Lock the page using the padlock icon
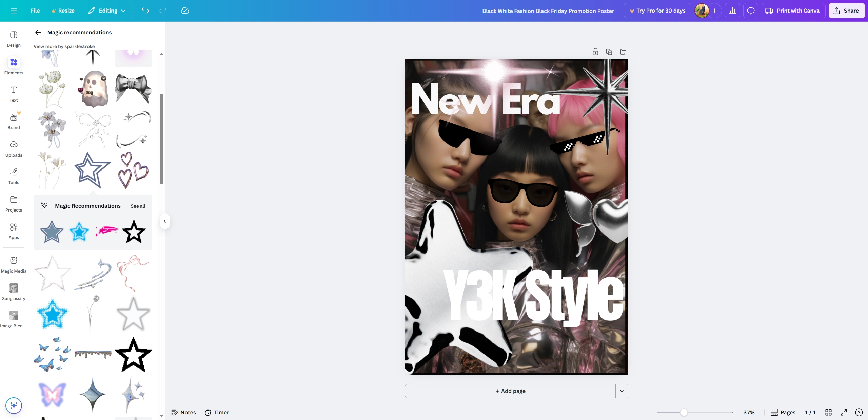 coord(595,52)
